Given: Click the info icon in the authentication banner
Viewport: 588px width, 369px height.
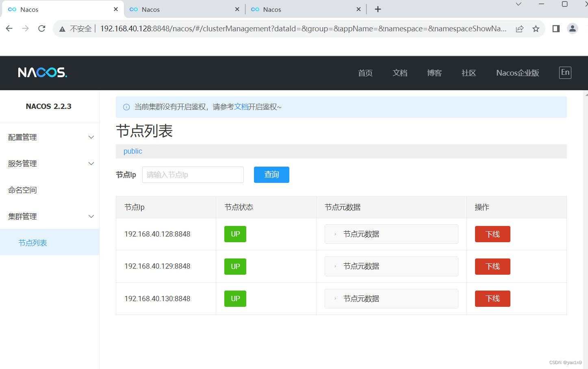Looking at the screenshot, I should 126,107.
